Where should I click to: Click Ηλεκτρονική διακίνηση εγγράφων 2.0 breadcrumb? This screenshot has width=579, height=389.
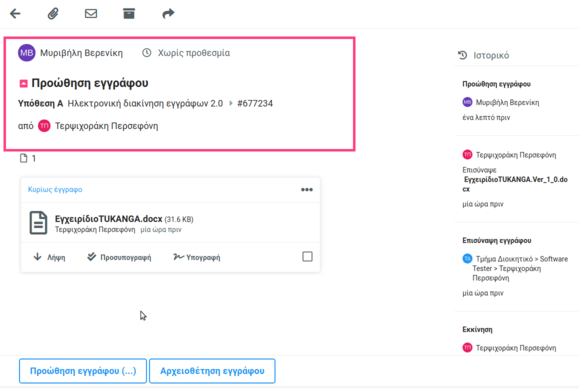coord(145,103)
